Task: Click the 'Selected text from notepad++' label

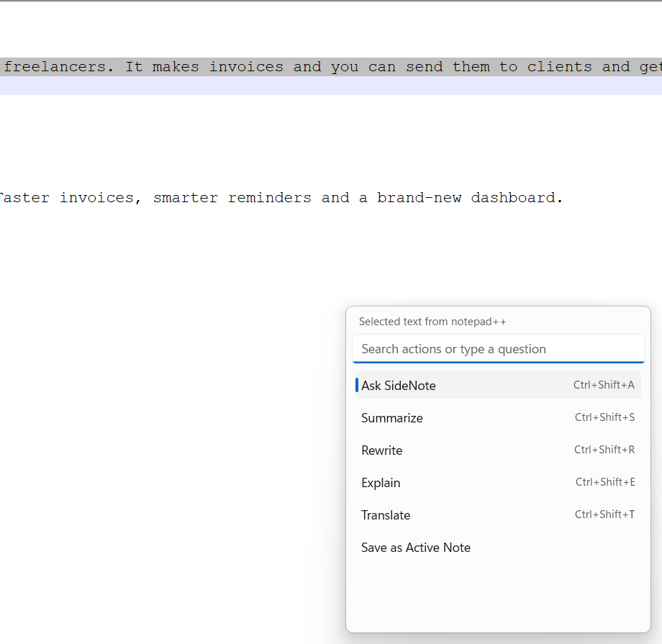Action: pyautogui.click(x=432, y=322)
